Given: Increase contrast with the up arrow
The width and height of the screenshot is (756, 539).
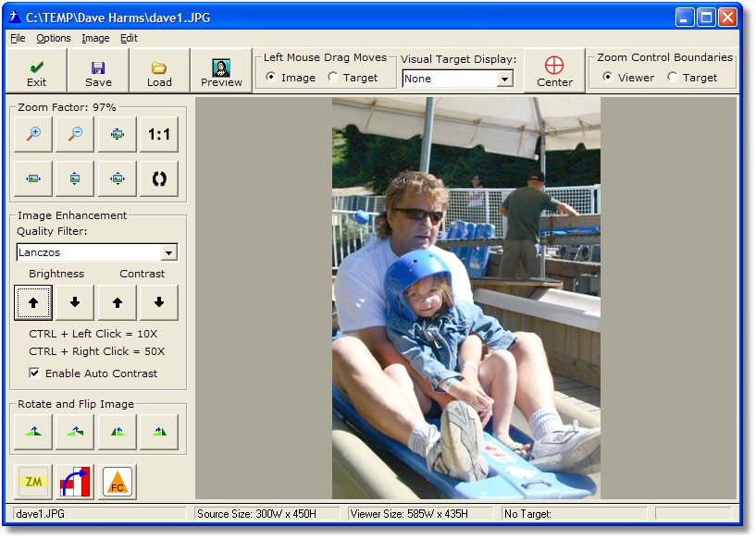Looking at the screenshot, I should click(x=118, y=302).
